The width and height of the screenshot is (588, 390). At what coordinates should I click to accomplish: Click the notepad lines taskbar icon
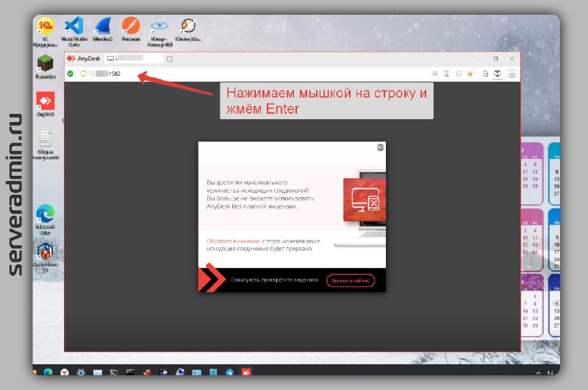coord(213,372)
